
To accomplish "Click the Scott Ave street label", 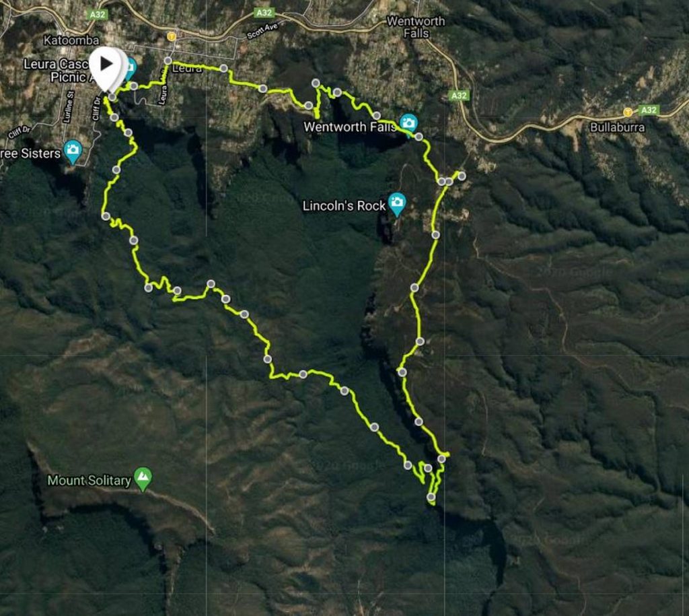I will [x=262, y=31].
